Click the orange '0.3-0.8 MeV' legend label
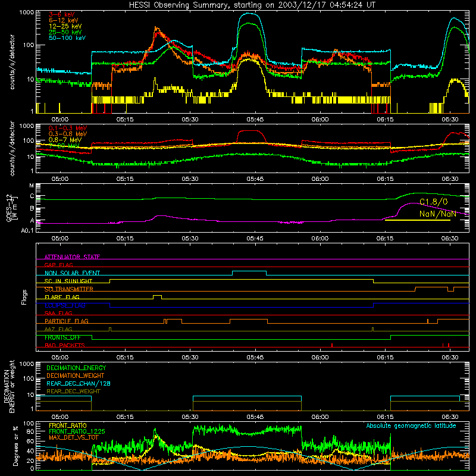476x476 pixels. (x=68, y=134)
